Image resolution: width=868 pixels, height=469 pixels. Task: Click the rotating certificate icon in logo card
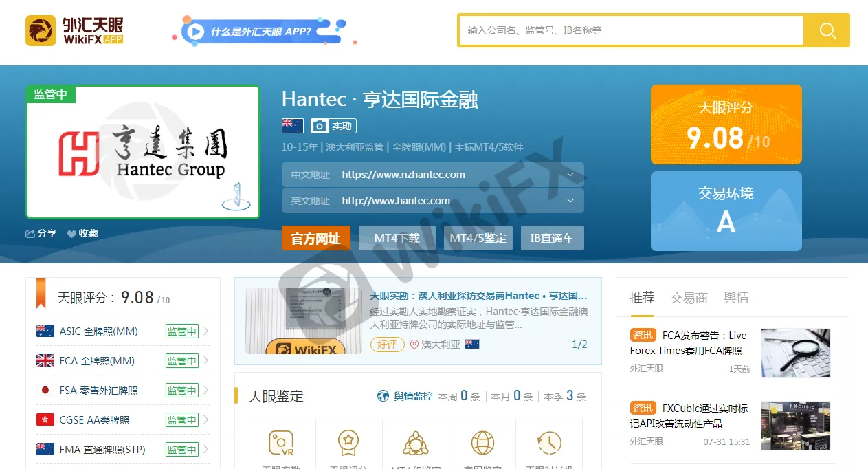236,197
